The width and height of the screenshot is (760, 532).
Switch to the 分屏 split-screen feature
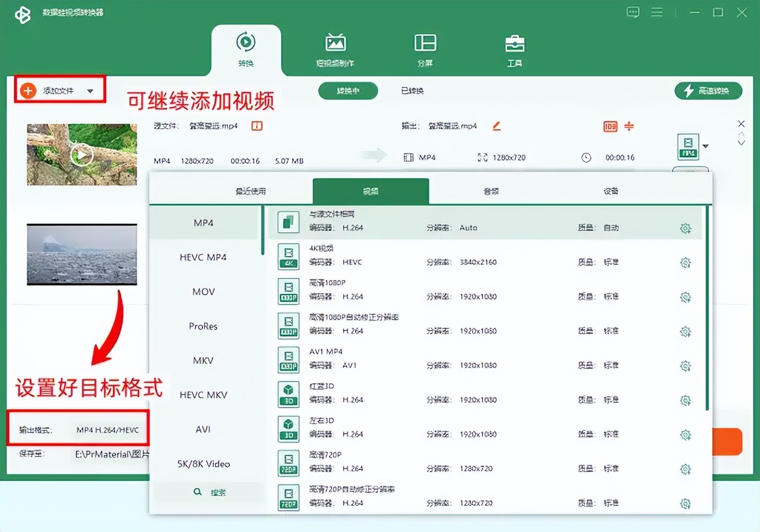(x=425, y=49)
